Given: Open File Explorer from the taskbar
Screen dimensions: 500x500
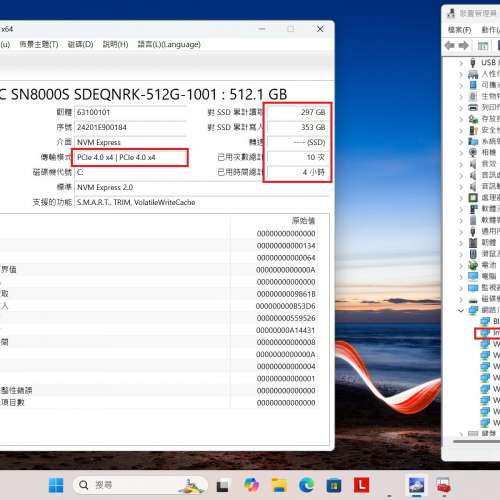Looking at the screenshot, I should [279, 485].
